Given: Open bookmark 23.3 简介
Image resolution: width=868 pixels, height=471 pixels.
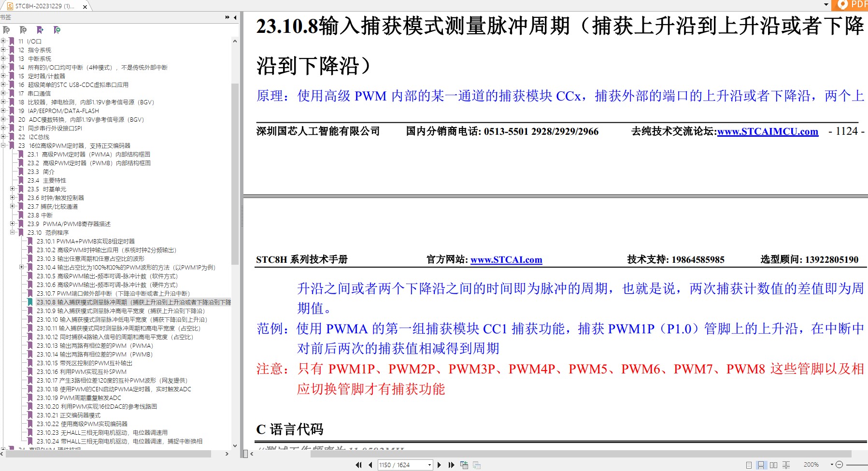Looking at the screenshot, I should point(41,171).
